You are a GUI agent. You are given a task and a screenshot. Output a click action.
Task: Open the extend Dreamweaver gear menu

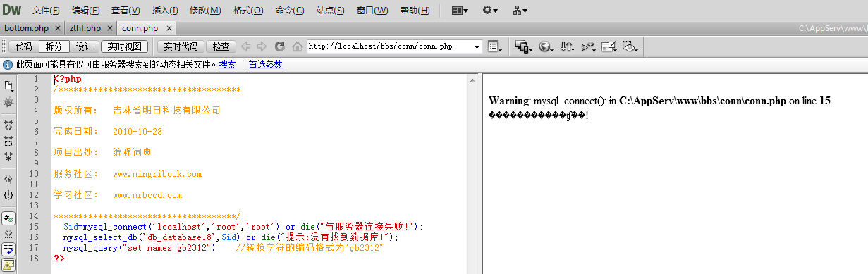(490, 11)
